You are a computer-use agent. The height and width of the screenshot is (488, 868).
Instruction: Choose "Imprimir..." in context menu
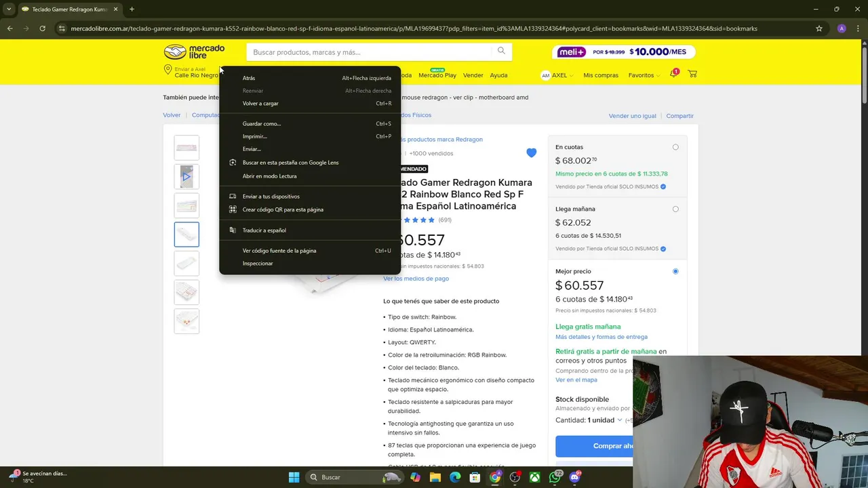[x=310, y=136]
